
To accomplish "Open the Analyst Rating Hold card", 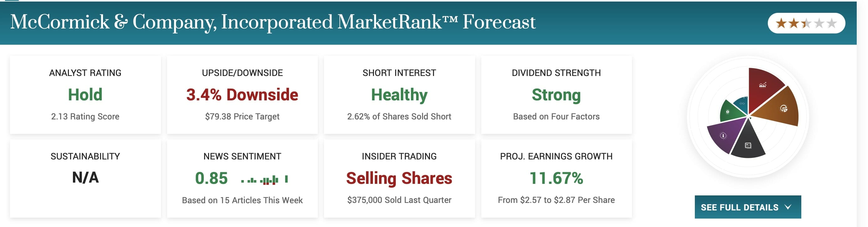I will [85, 95].
